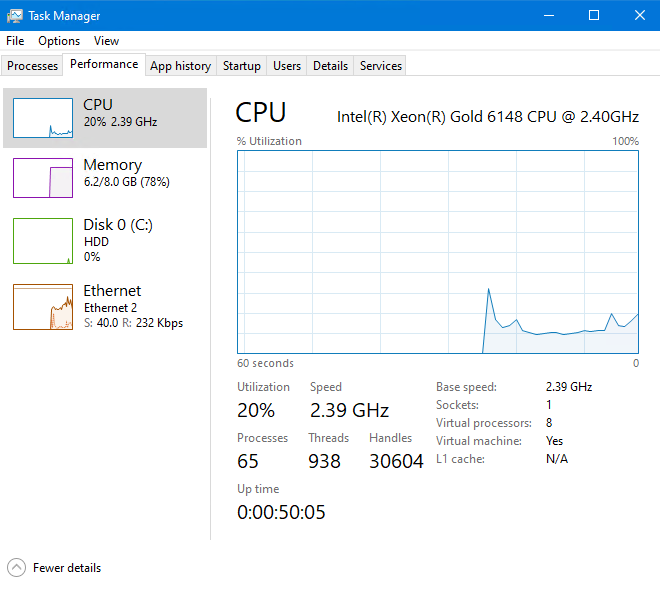Click the Task Manager title bar icon
Image resolution: width=660 pixels, height=591 pixels.
[14, 15]
